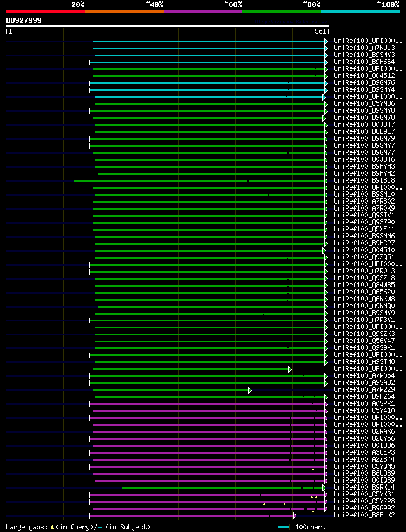Viewport: 406px width, 532px height.
Task: Open hit UniRef100_B9HZ64
Action: [x=364, y=397]
